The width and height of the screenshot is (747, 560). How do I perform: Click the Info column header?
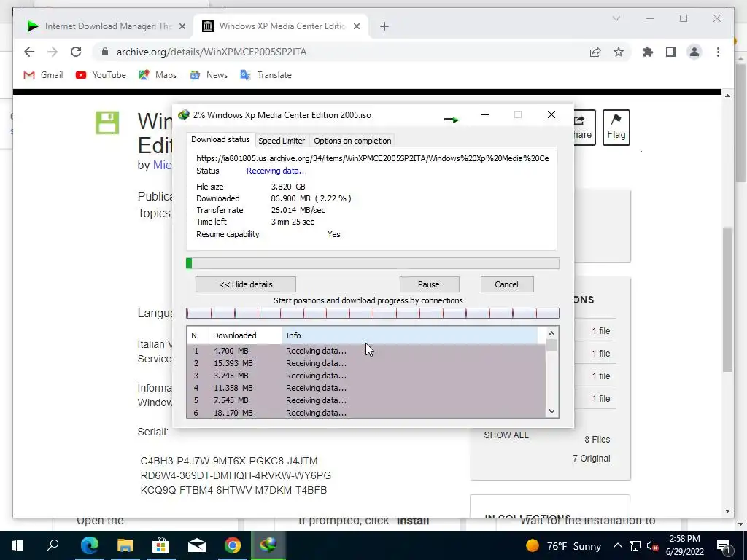pyautogui.click(x=410, y=335)
